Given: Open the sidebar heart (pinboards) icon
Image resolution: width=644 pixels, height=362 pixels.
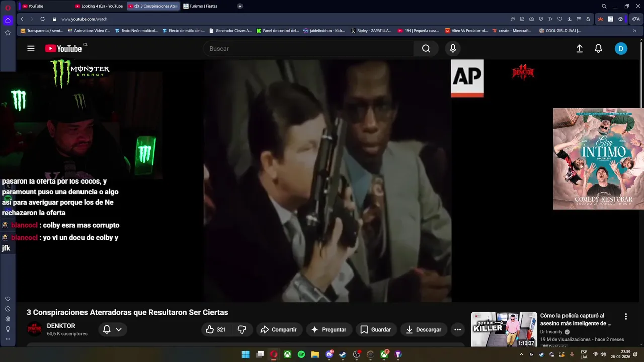Looking at the screenshot, I should [x=8, y=299].
